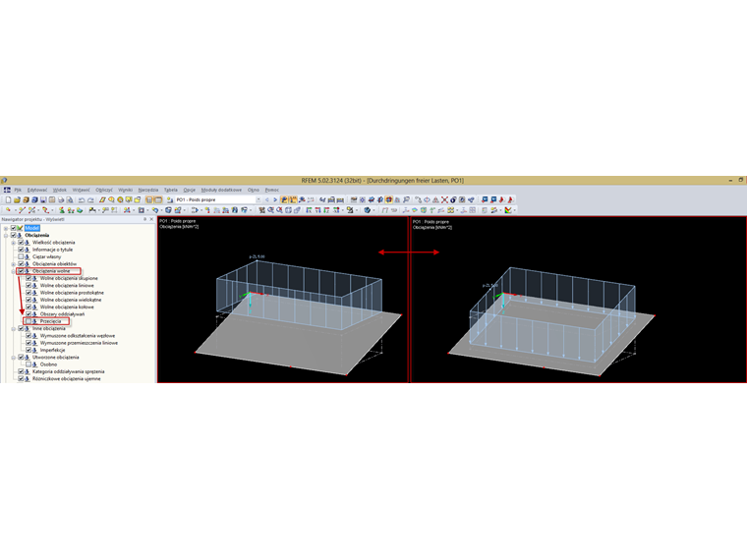
Task: Toggle the Imperfekcje checkbox
Action: (29, 350)
